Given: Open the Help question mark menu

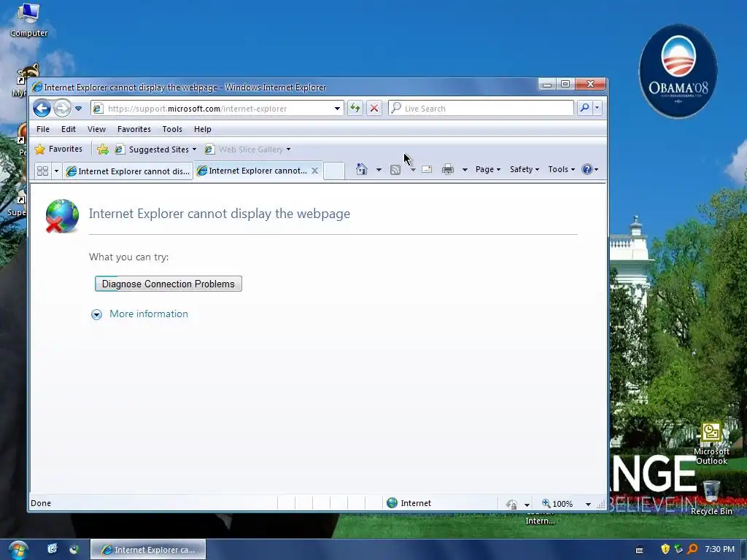Looking at the screenshot, I should (x=589, y=169).
